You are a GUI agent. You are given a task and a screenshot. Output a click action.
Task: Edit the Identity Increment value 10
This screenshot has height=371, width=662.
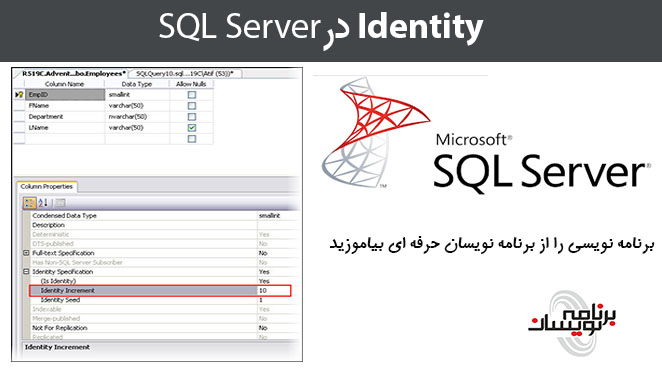pos(274,290)
